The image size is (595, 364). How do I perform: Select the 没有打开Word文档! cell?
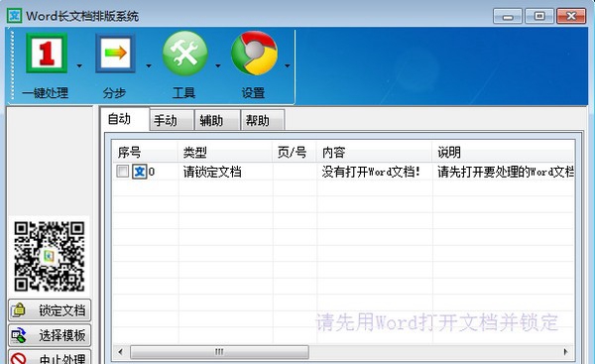pyautogui.click(x=375, y=172)
